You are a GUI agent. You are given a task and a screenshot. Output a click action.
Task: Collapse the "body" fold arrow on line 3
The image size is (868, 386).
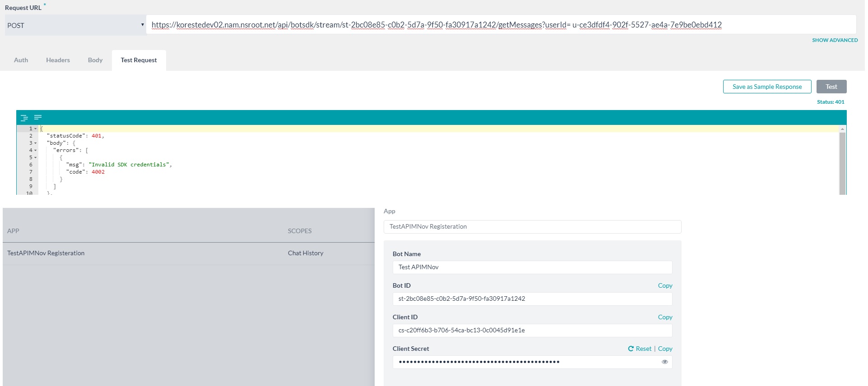36,143
